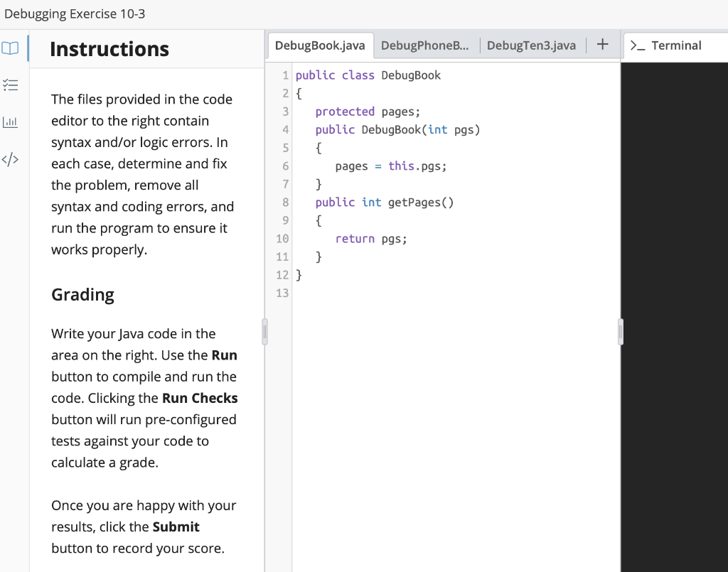Click the splitter handle between editor and terminal

619,331
